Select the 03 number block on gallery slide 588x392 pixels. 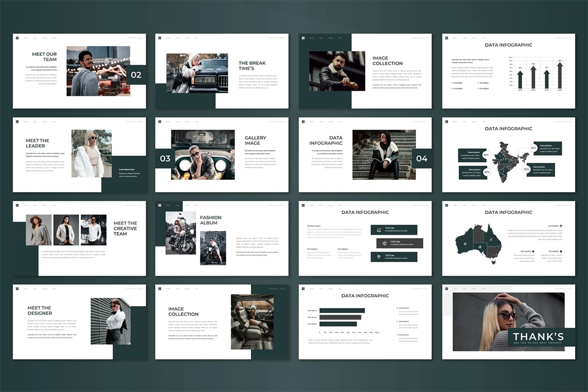(165, 158)
